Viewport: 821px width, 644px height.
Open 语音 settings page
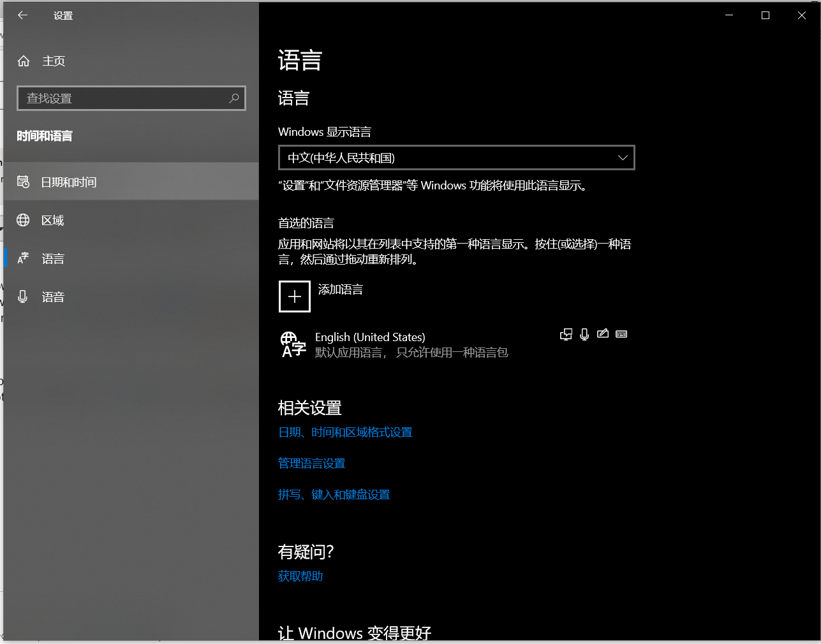(x=131, y=296)
